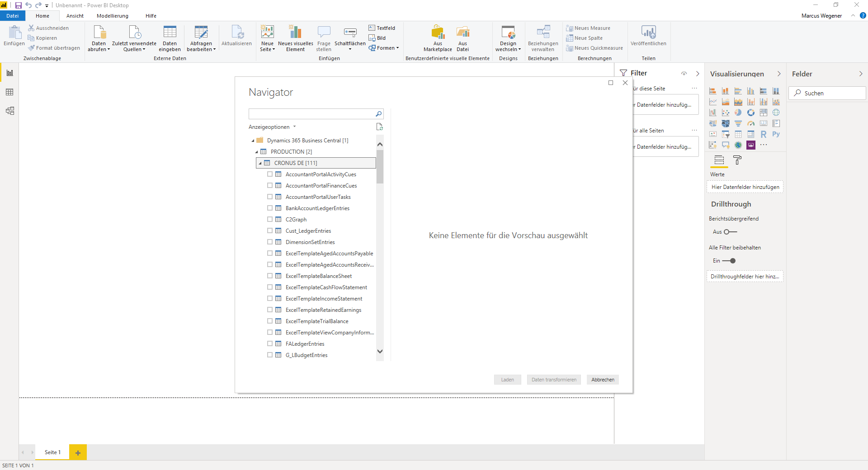Check the Cust_LedgerEntries checkbox
The image size is (868, 470).
[270, 230]
